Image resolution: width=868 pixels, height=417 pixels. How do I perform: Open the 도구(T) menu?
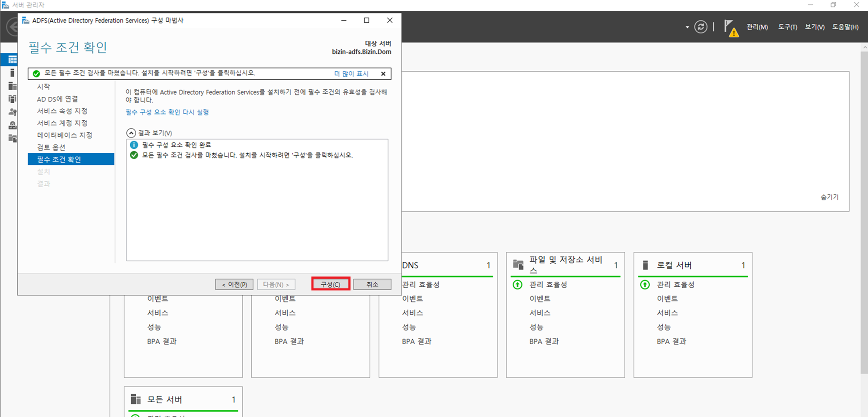(788, 27)
